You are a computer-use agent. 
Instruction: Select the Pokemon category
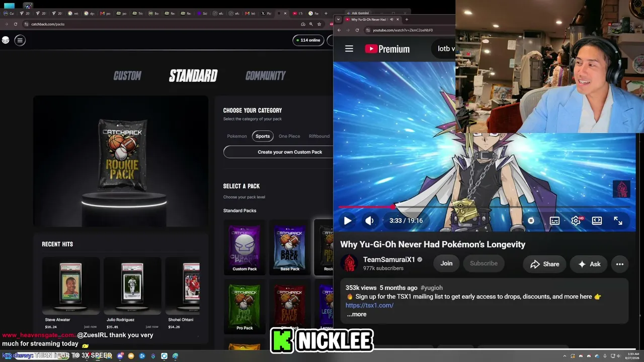point(237,136)
